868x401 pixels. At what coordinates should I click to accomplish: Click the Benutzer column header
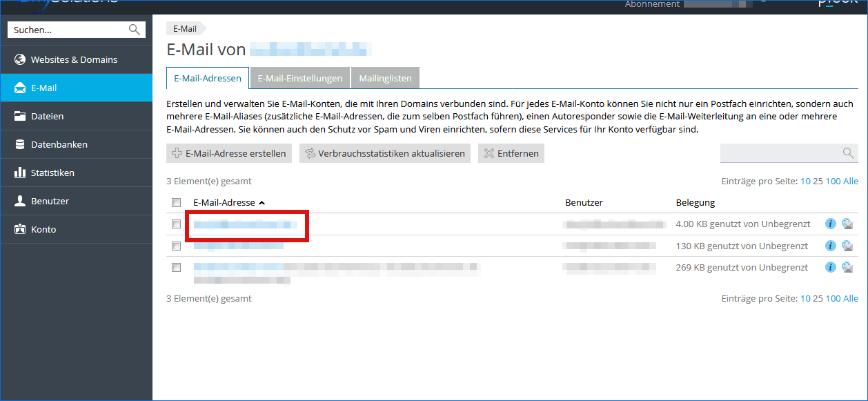(584, 202)
